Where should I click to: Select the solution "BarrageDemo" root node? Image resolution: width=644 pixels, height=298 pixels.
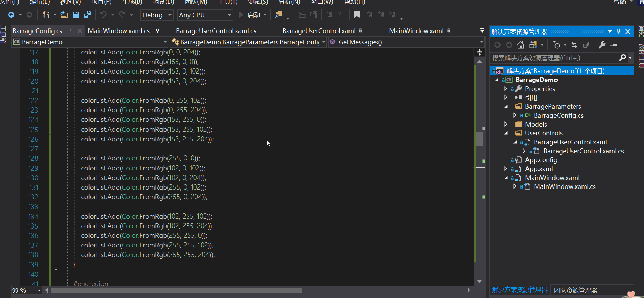point(562,71)
